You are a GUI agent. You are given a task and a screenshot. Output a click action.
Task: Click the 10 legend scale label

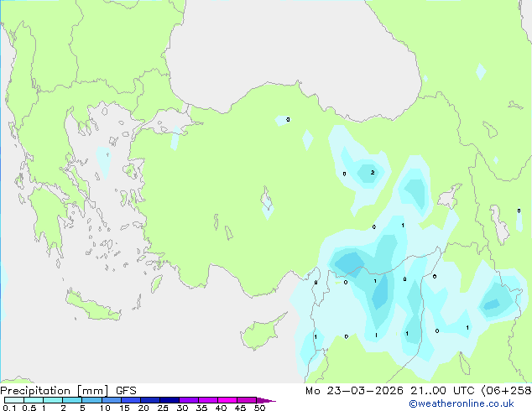click(105, 408)
